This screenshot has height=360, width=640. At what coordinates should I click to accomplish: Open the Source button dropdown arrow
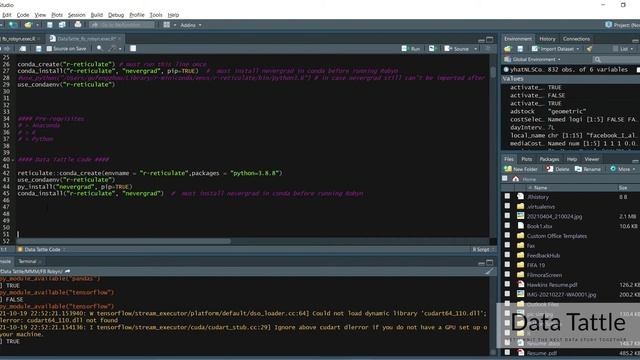coord(476,49)
